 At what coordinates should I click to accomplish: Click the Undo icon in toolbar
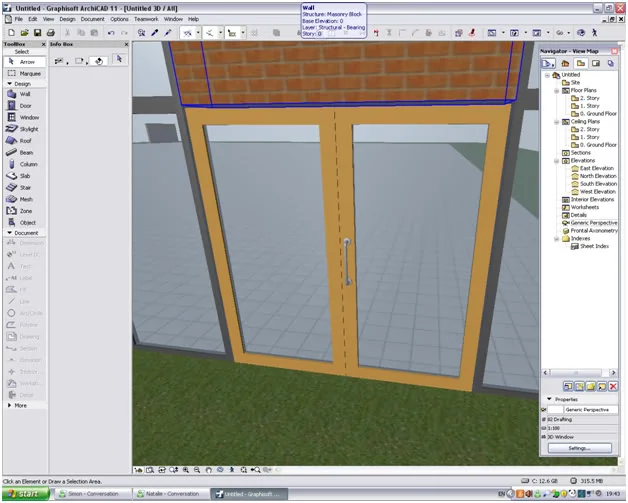point(111,33)
